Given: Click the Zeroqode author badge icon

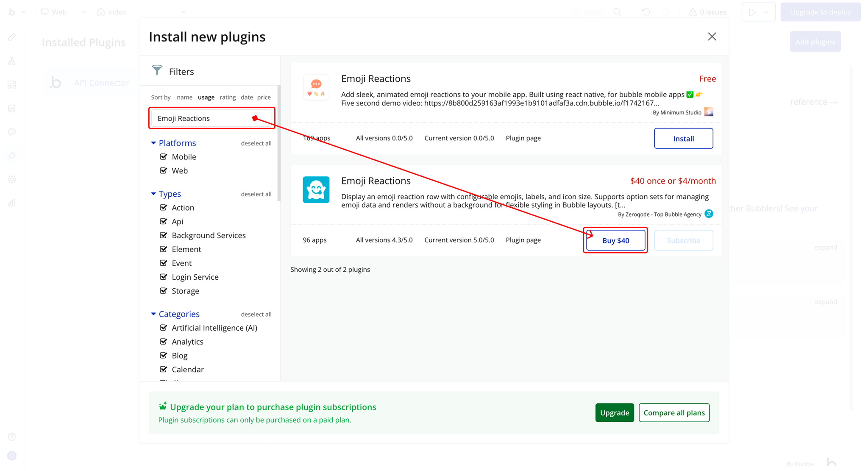Looking at the screenshot, I should click(x=709, y=214).
